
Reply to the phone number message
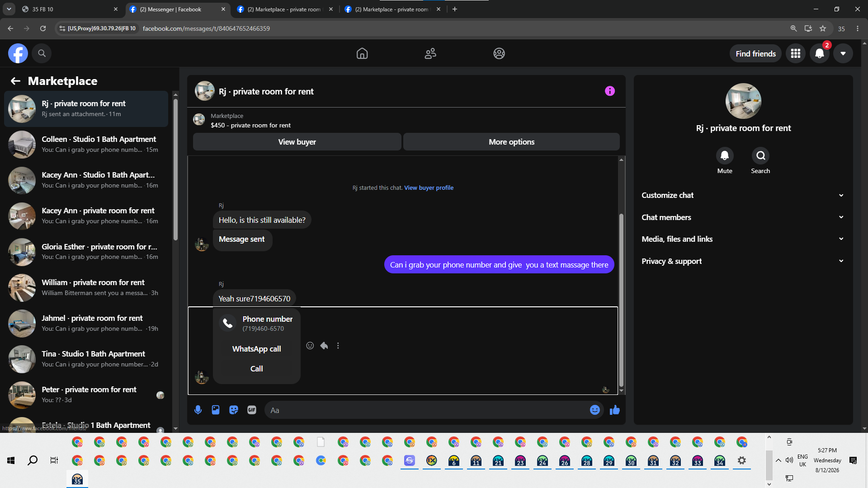[324, 346]
